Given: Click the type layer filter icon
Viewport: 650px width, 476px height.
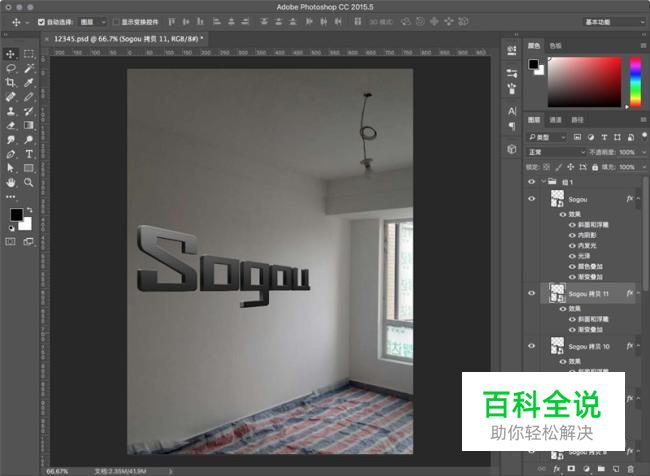Looking at the screenshot, I should click(604, 137).
